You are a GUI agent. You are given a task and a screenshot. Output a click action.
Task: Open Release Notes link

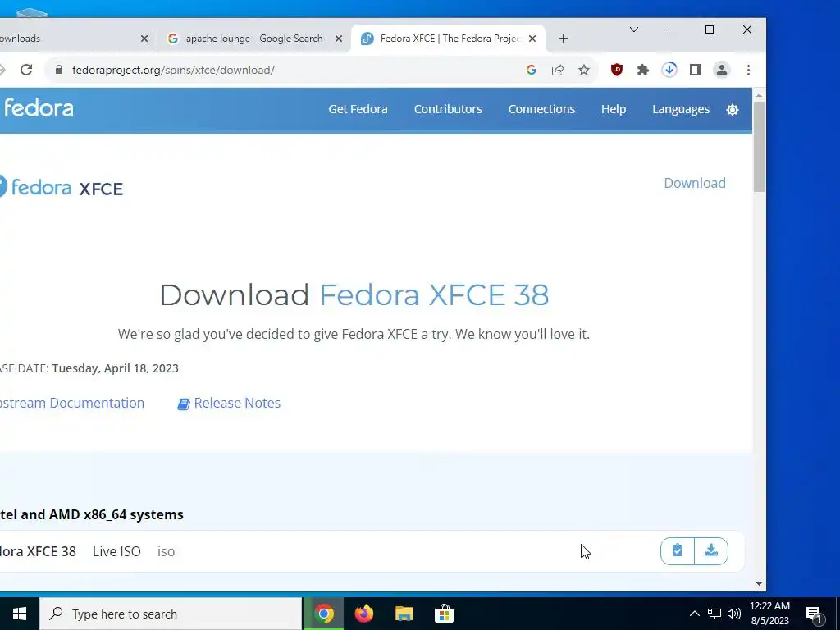tap(229, 403)
